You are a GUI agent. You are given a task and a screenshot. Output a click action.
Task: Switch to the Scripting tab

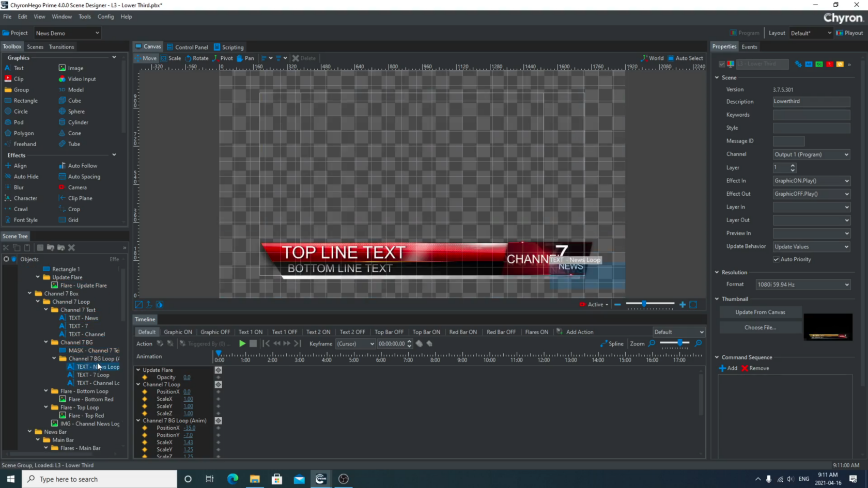coord(233,46)
